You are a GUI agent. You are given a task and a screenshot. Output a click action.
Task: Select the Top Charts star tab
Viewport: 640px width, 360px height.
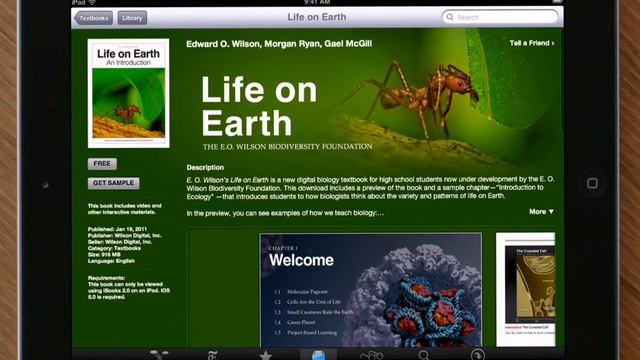[265, 355]
